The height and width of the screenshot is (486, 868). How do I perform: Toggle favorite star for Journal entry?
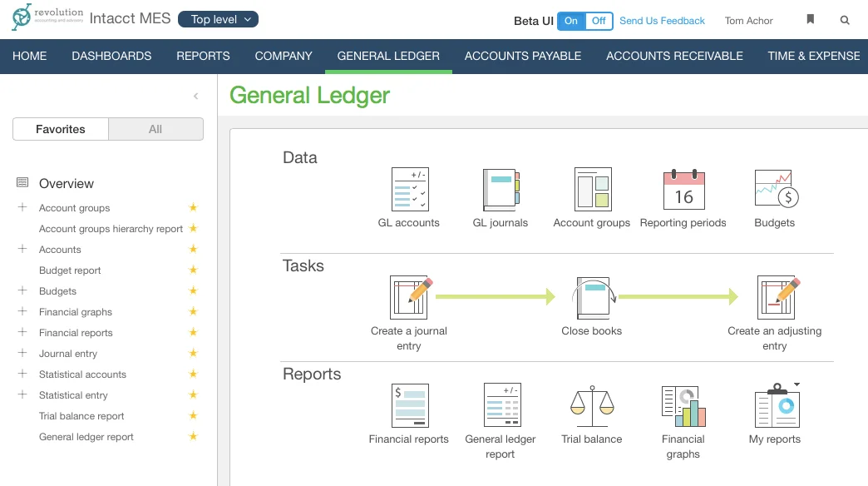(x=193, y=353)
